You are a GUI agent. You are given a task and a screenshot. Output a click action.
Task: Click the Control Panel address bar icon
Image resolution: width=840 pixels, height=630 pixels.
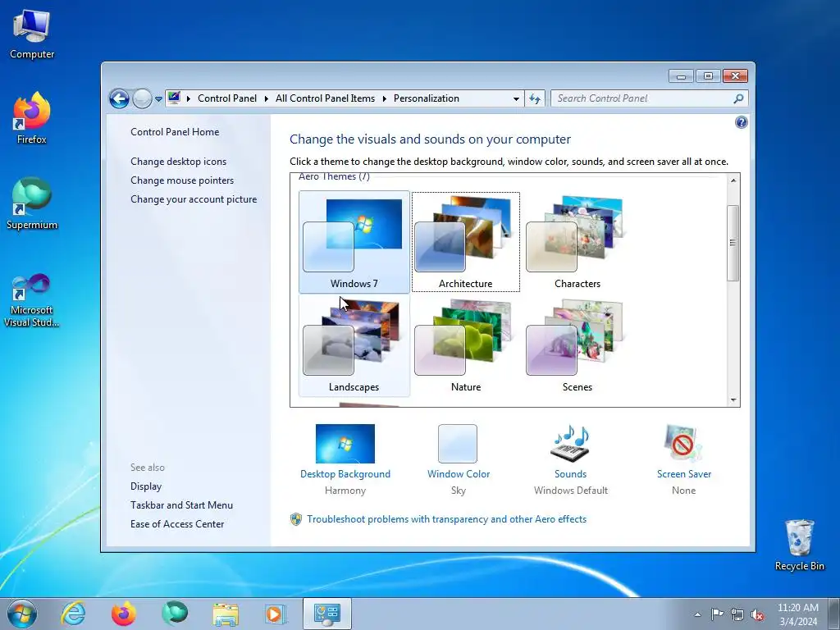click(174, 98)
